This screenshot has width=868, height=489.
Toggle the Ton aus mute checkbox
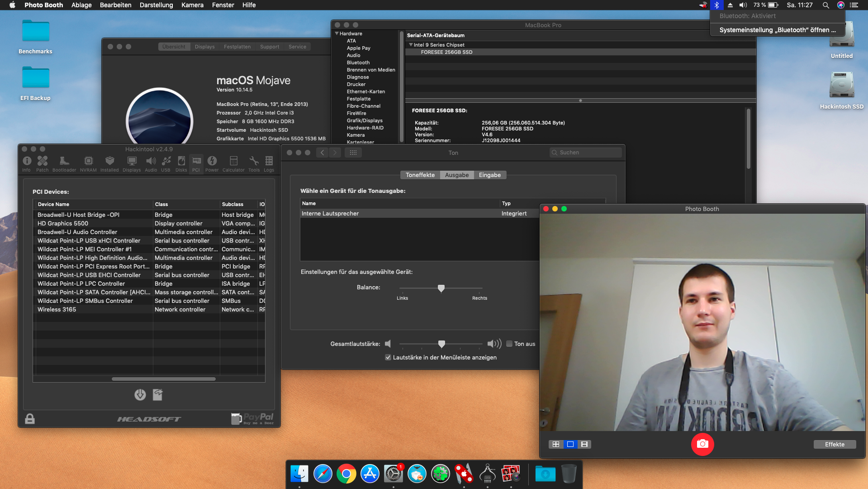pos(509,344)
